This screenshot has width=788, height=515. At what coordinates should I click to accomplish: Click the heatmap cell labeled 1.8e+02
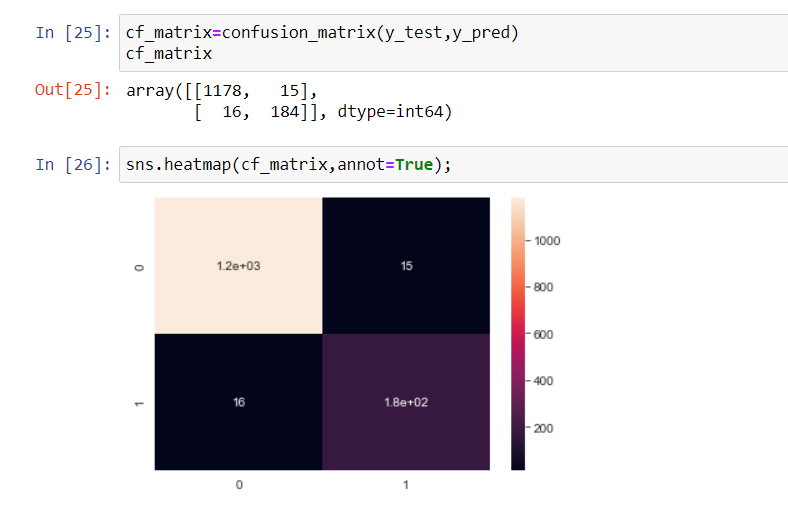(x=406, y=402)
